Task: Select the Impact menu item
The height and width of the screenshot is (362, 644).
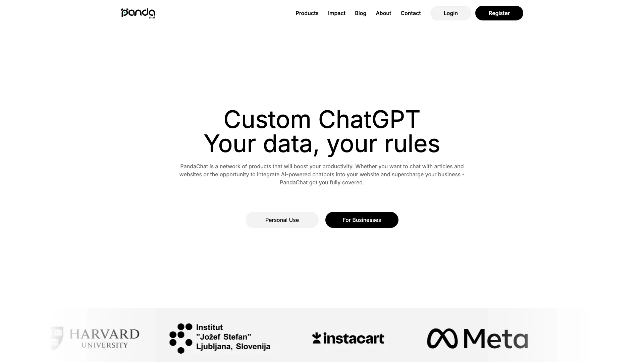Action: coord(337,13)
